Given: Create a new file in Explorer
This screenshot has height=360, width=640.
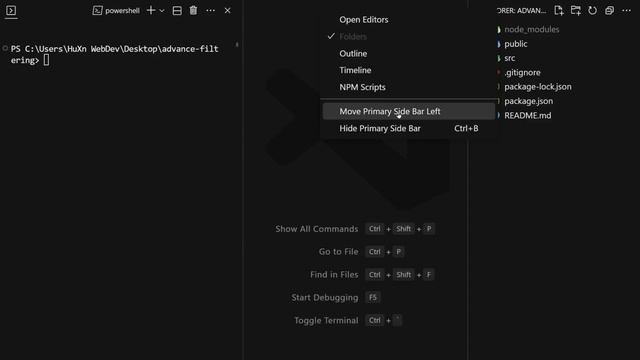Looking at the screenshot, I should click(559, 10).
